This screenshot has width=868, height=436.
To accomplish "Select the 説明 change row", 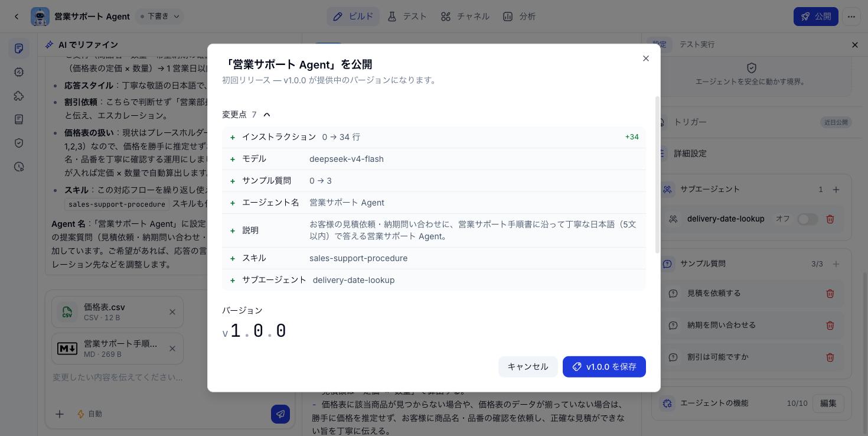I will pyautogui.click(x=434, y=230).
